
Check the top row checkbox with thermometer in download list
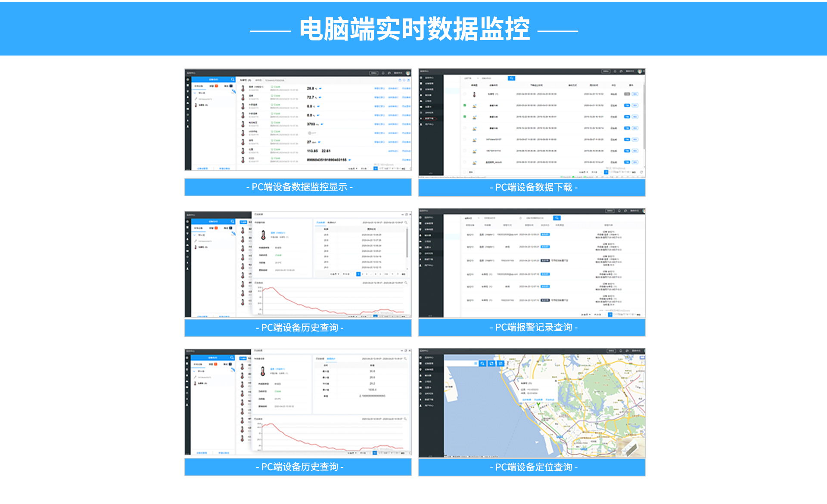(465, 94)
